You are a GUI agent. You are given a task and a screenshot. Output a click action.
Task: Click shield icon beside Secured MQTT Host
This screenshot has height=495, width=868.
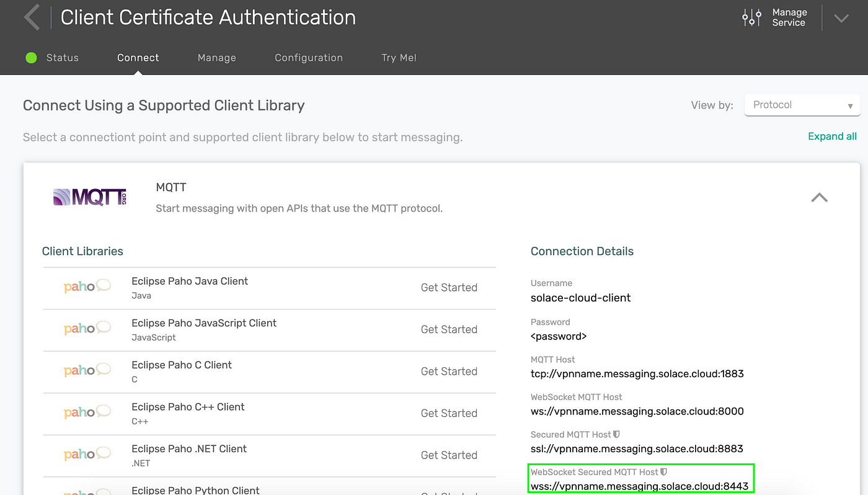(x=616, y=434)
